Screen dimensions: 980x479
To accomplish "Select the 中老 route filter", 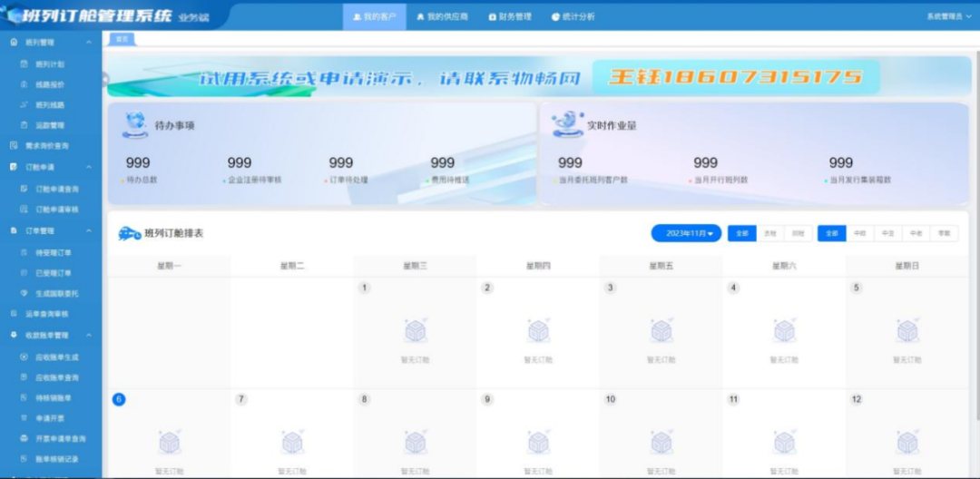I will (x=916, y=233).
